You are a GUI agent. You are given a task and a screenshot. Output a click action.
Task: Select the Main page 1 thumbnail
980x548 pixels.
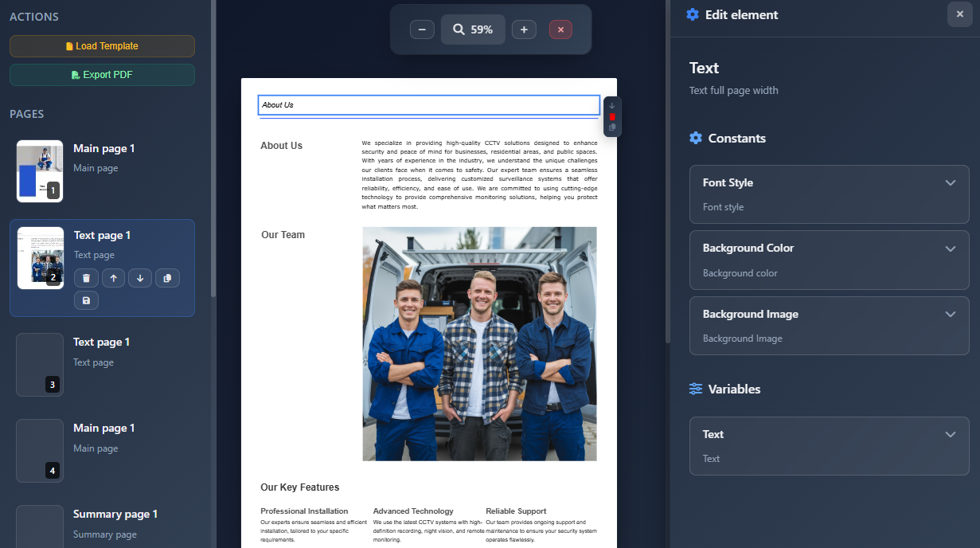coord(39,170)
